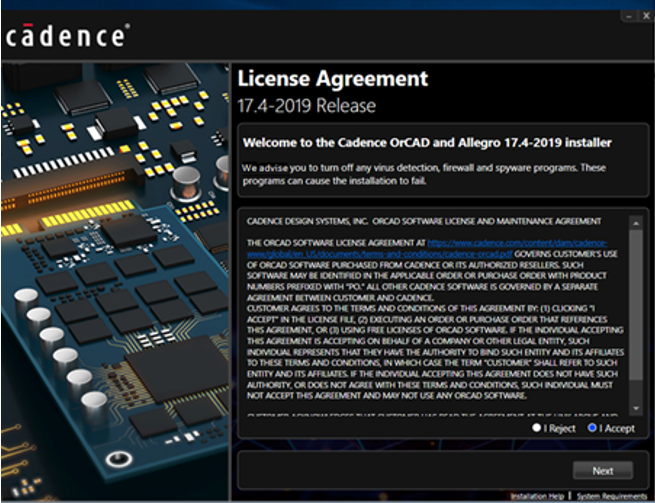Open the System Requirements link
This screenshot has height=503, width=655.
point(612,496)
